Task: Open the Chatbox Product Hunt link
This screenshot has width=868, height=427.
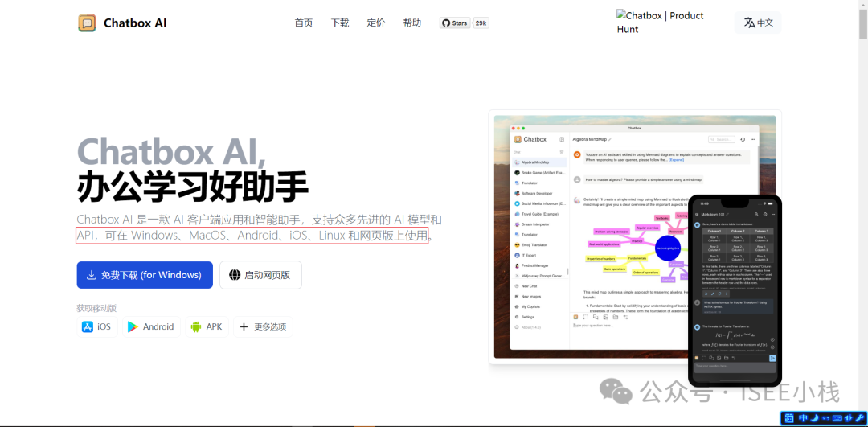Action: tap(660, 23)
